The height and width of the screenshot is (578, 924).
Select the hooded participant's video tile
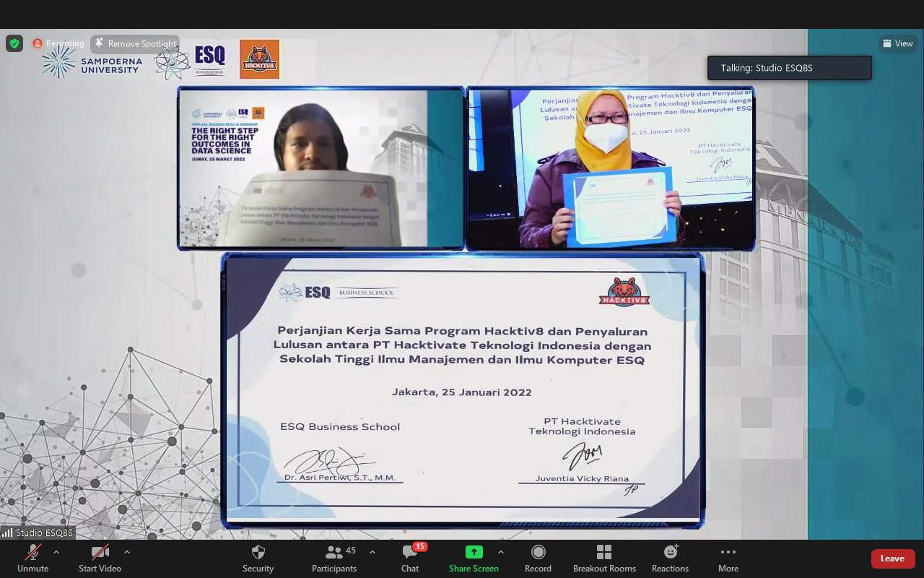[x=321, y=168]
